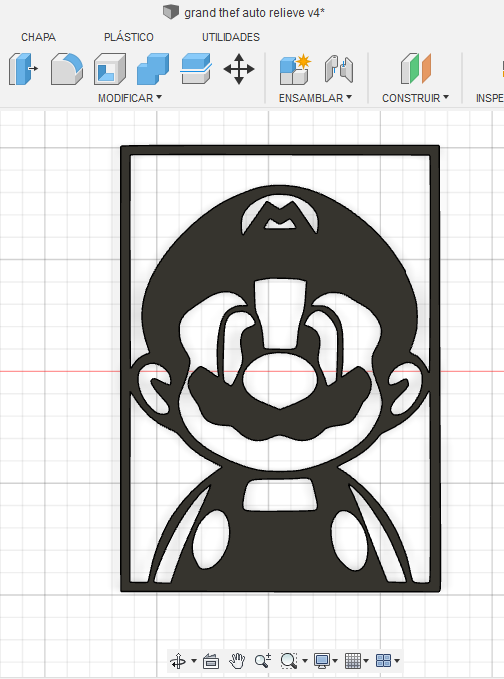Click the partially visible INSPE panel label
504x679 pixels.
(x=490, y=98)
